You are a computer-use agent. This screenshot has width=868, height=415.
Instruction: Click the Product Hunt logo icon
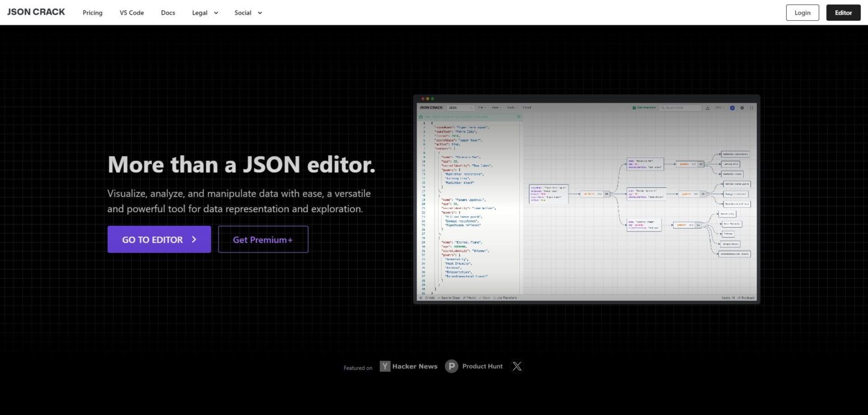(452, 366)
